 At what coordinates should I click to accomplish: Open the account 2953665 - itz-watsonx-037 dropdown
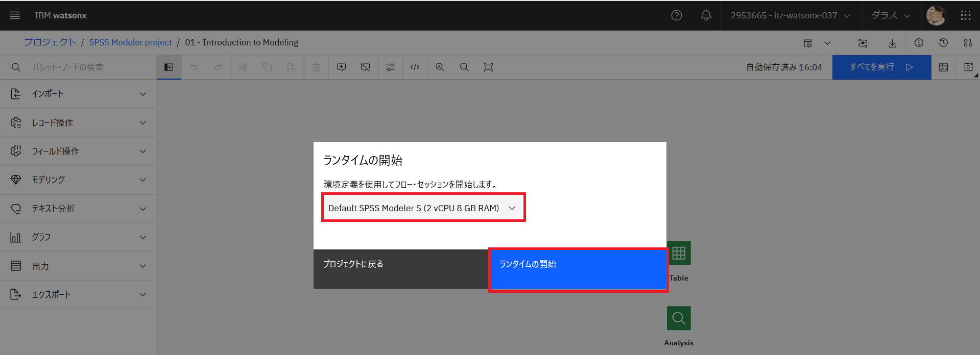791,15
